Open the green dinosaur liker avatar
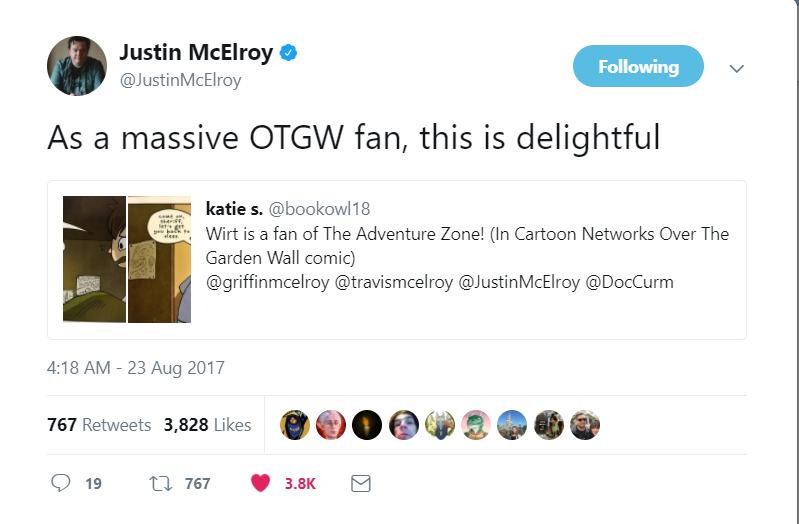Image resolution: width=799 pixels, height=524 pixels. point(476,425)
